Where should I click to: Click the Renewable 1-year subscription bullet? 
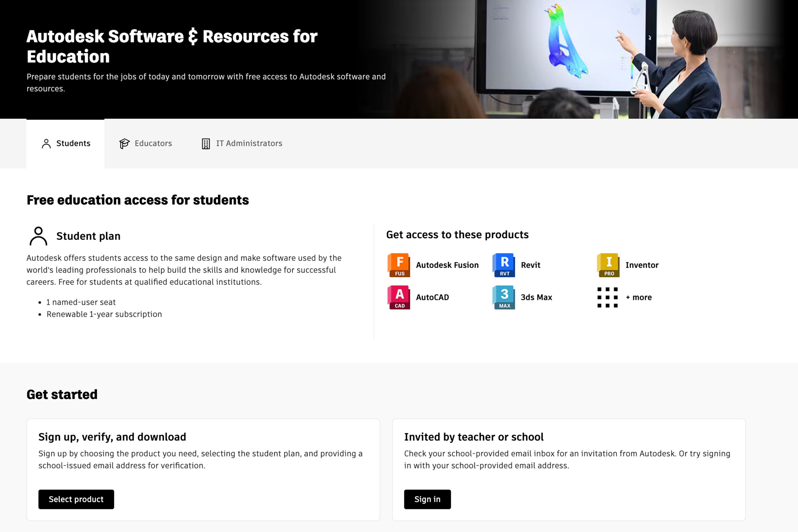104,314
